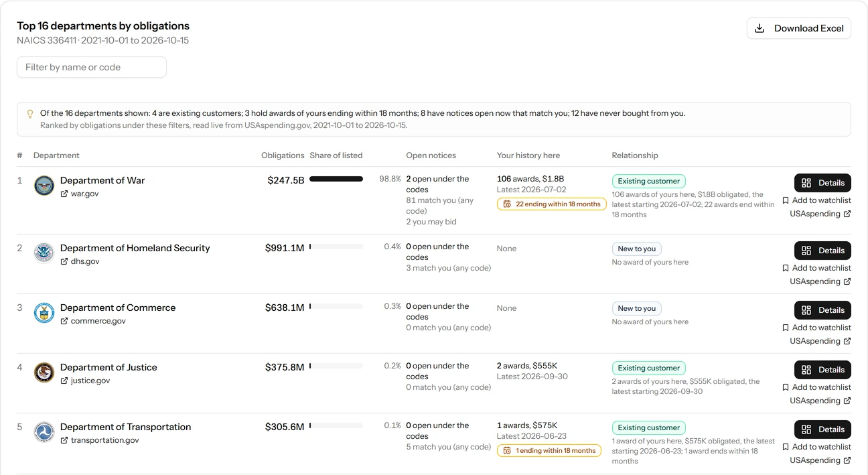Click external-link icon beside commerce.gov
The image size is (868, 475).
[64, 322]
